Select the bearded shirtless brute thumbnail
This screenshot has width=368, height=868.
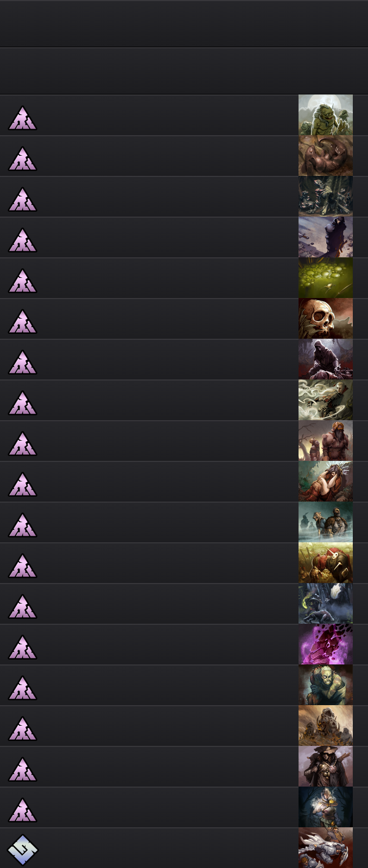click(326, 441)
